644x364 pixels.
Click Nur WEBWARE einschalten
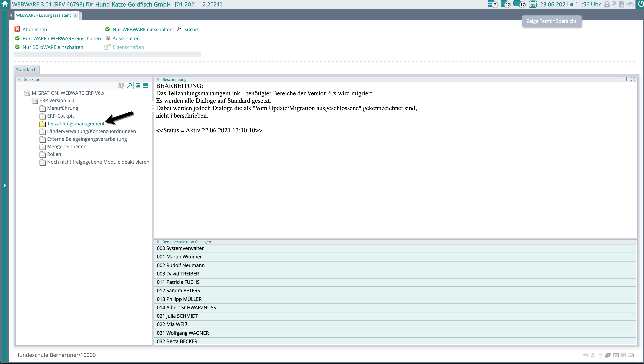(142, 29)
